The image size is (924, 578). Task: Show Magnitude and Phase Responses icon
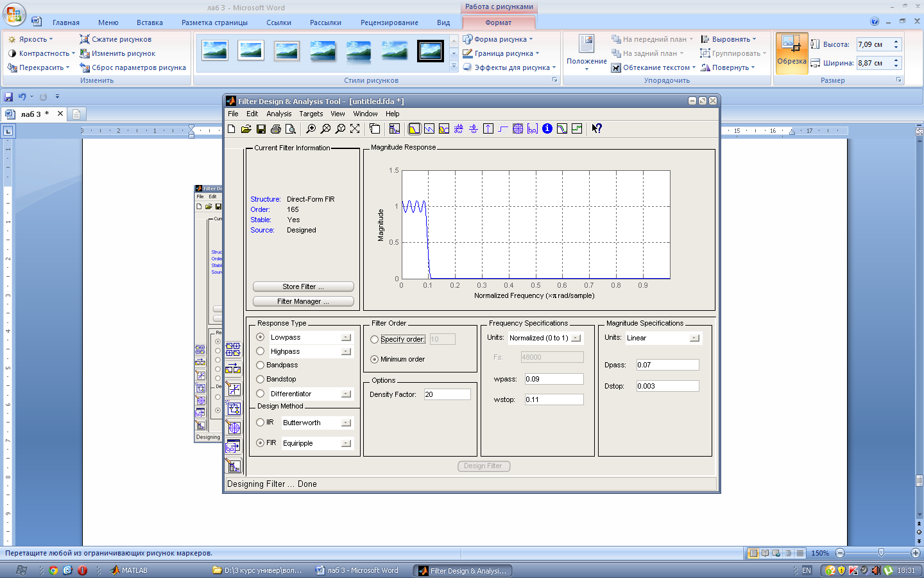444,129
